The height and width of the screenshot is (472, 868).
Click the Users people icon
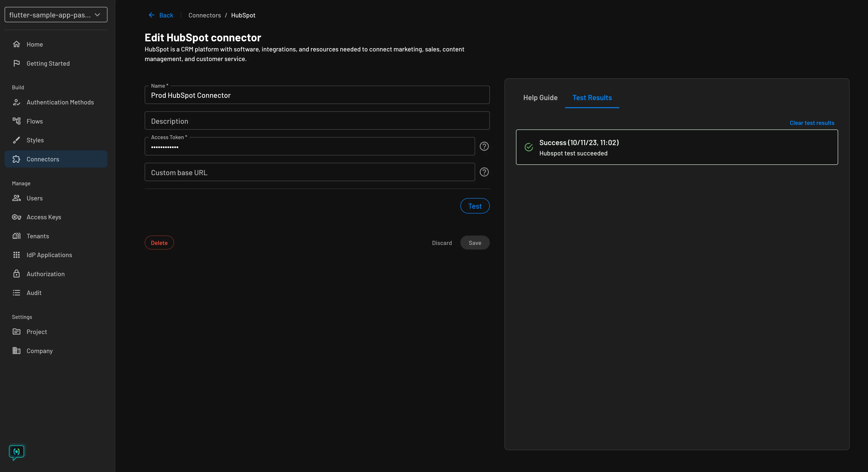pos(17,198)
